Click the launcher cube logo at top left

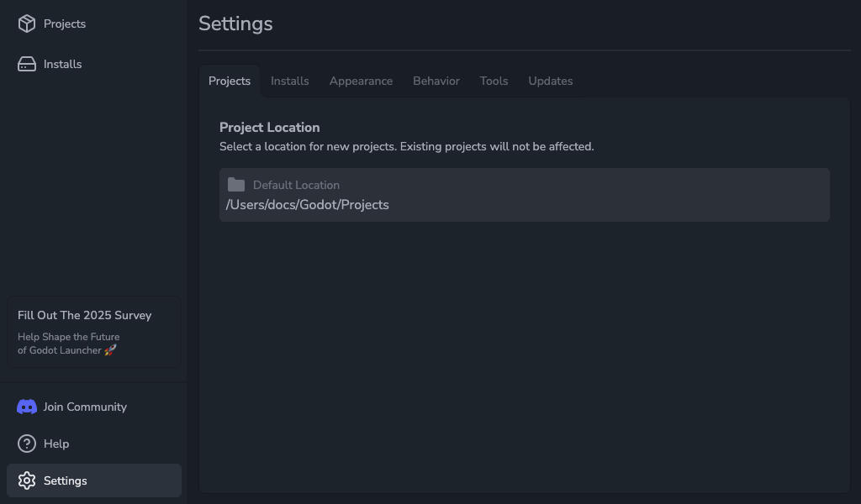25,24
